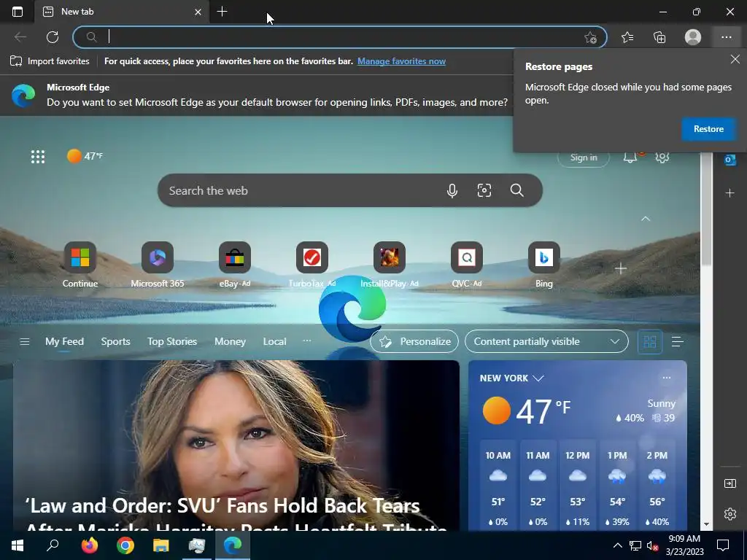Open the Windows Start menu
Image resolution: width=747 pixels, height=560 pixels.
pyautogui.click(x=18, y=545)
